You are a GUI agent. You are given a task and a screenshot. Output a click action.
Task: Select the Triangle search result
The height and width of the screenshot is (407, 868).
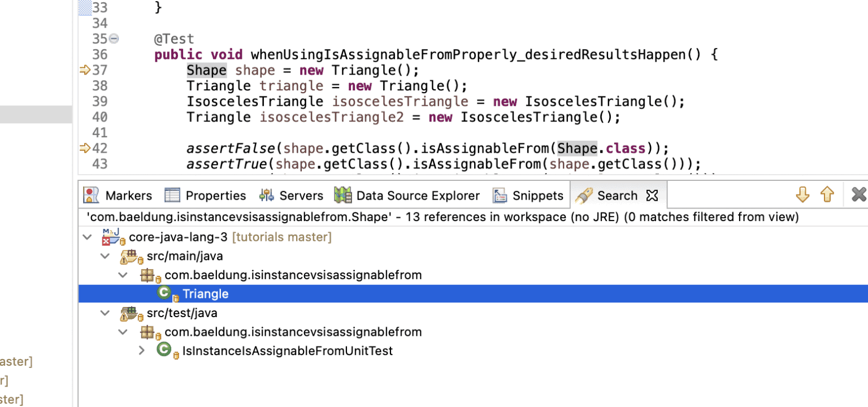[473, 293]
